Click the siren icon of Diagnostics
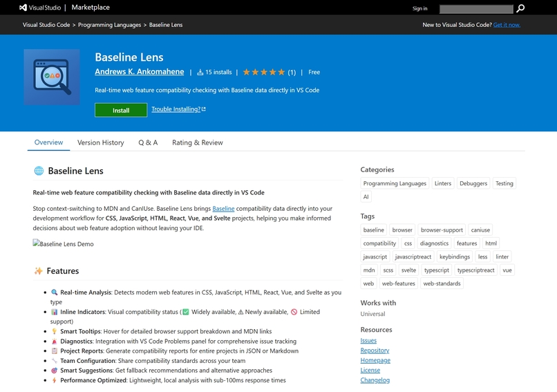 (x=55, y=341)
